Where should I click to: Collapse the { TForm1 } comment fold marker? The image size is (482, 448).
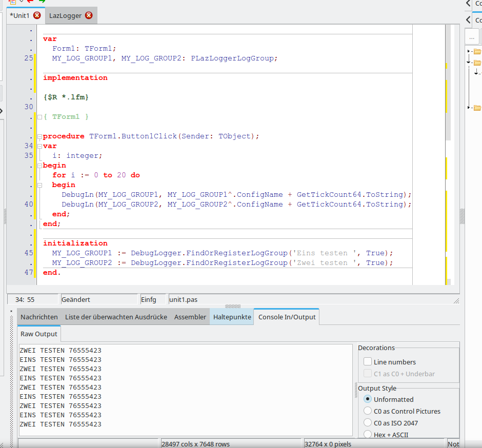pyautogui.click(x=39, y=117)
